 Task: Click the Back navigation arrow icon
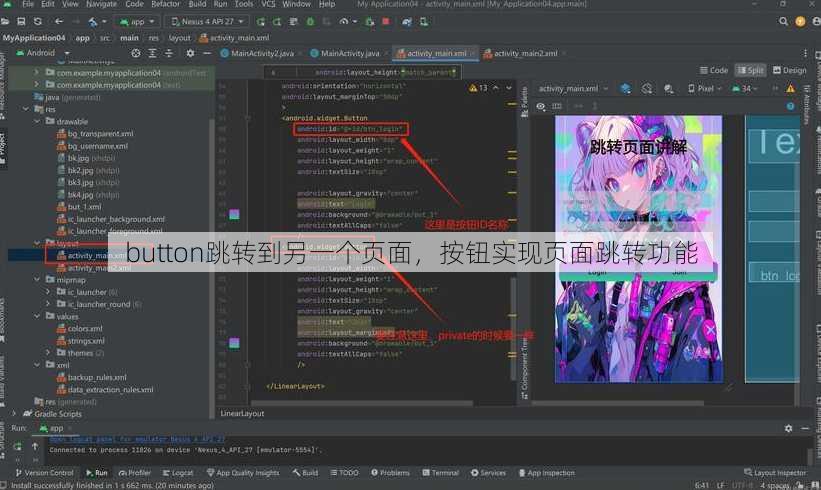pyautogui.click(x=59, y=21)
